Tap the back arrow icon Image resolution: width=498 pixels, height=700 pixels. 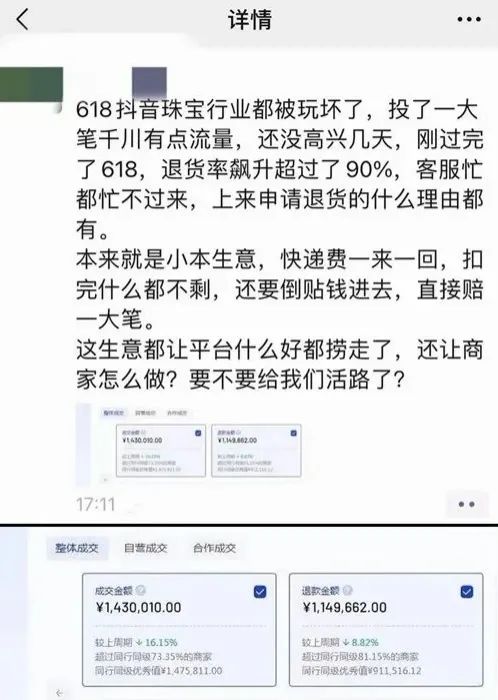22,20
